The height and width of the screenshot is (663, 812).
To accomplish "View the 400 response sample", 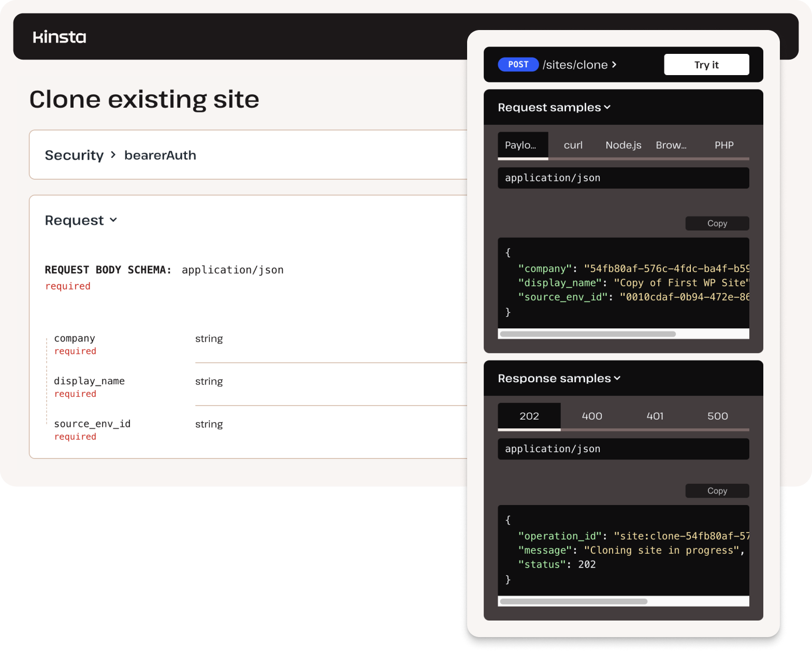I will pos(592,416).
